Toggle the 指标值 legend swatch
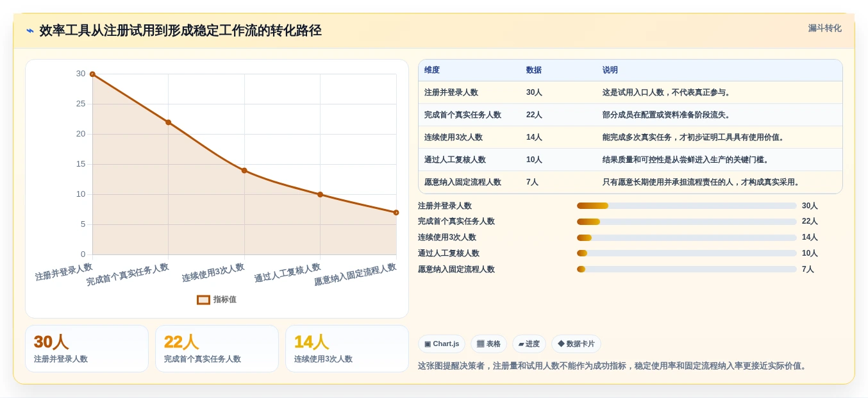 pyautogui.click(x=203, y=299)
